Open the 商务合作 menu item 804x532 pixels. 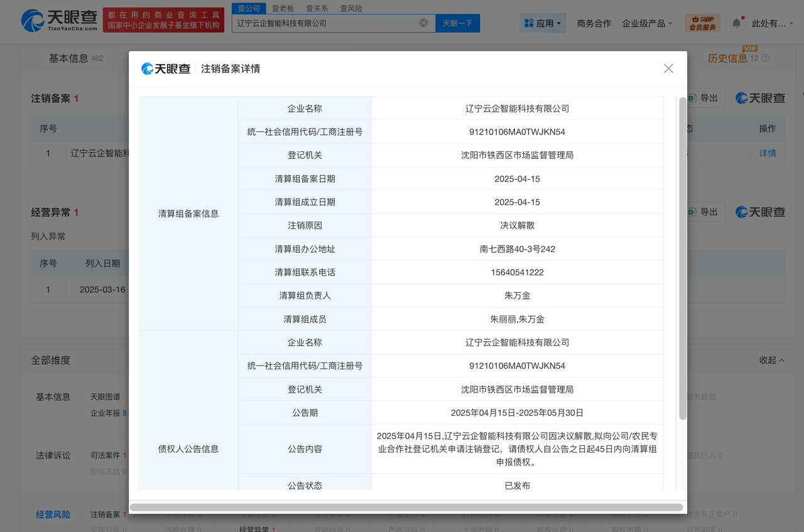pos(593,23)
